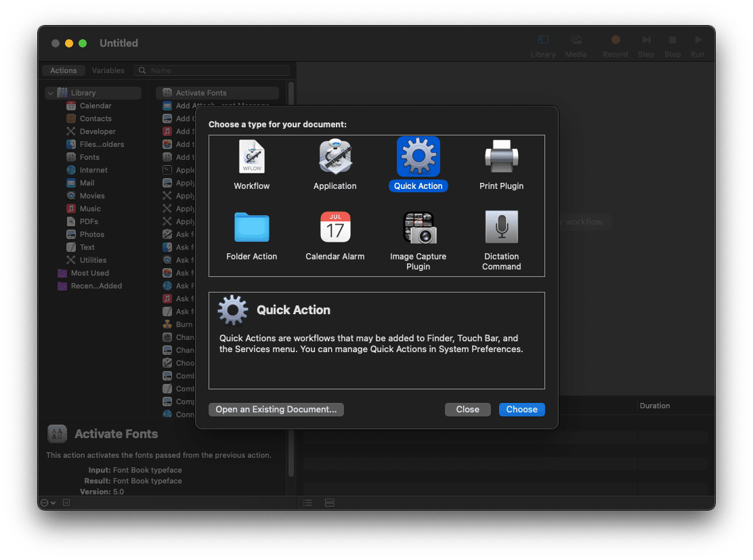Select Internet in the library list
Viewport: 753px width, 560px height.
(x=93, y=170)
